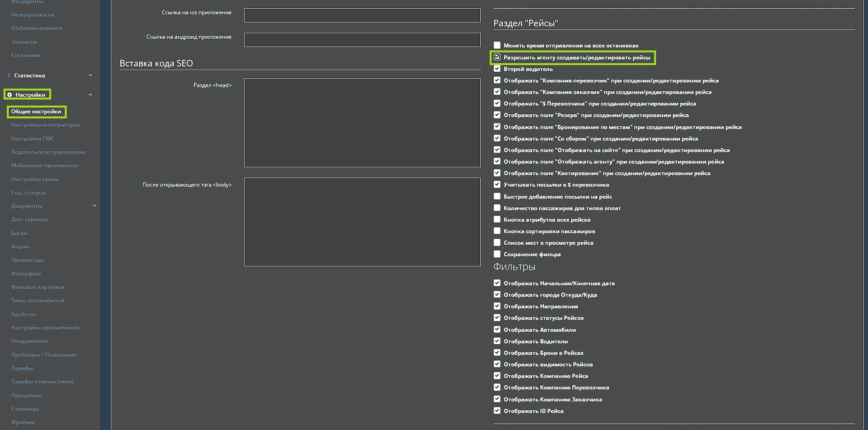Uncheck 'Разрешить агенту создавать/редактировать рейсы'
This screenshot has width=868, height=430.
tap(497, 57)
